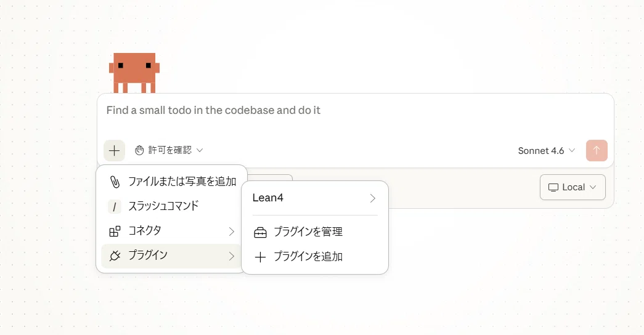Screen dimensions: 644x335
Task: Open the Sonnet 4.6 model selector
Action: click(x=546, y=151)
